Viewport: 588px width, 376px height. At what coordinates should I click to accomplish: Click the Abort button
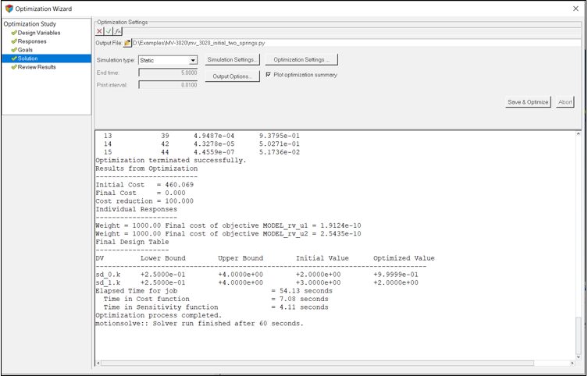(x=565, y=102)
